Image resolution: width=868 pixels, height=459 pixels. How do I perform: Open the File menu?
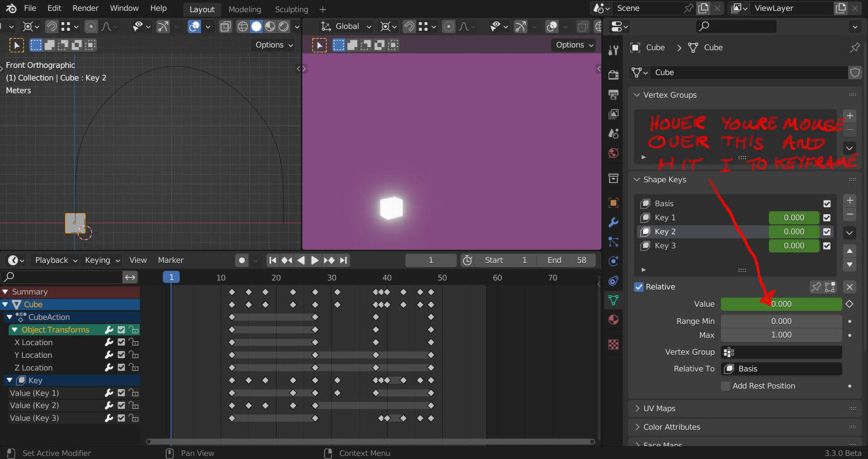tap(30, 8)
